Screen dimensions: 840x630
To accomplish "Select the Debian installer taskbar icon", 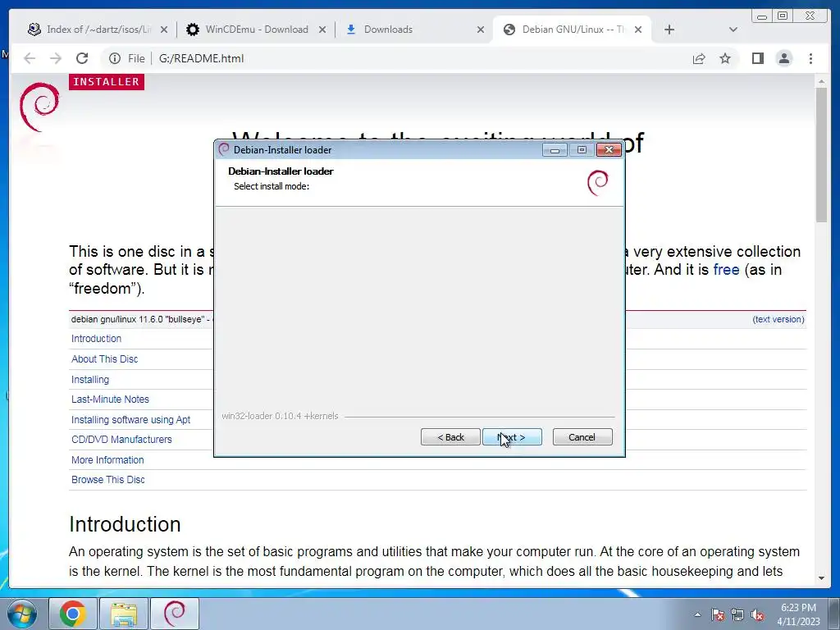I will [175, 614].
